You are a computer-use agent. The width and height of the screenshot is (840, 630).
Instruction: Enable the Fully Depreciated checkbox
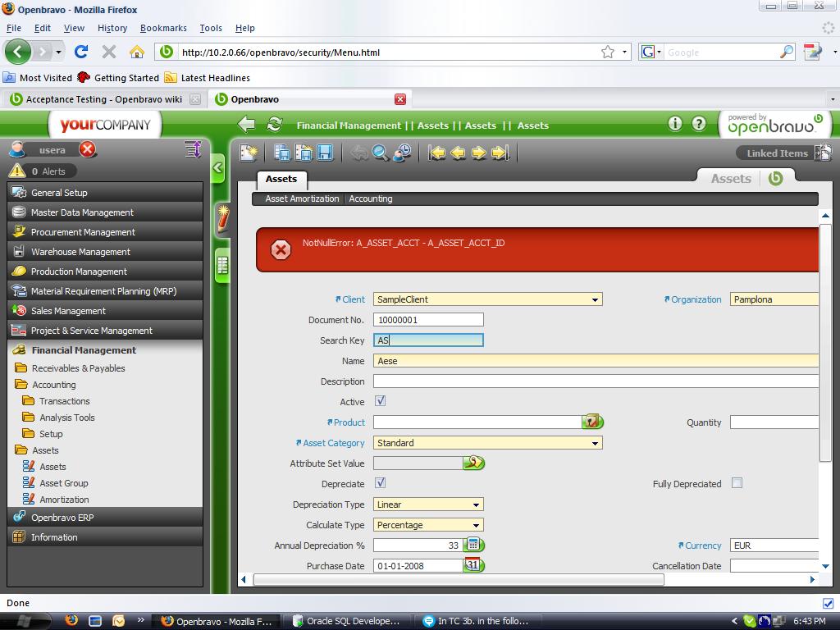click(737, 483)
